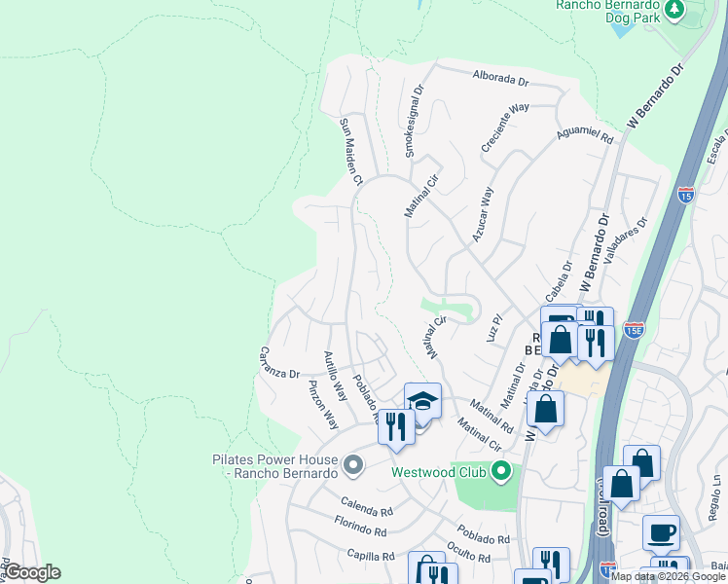
Task: Click the Sun Maiden Ct street label
Action: 351,152
